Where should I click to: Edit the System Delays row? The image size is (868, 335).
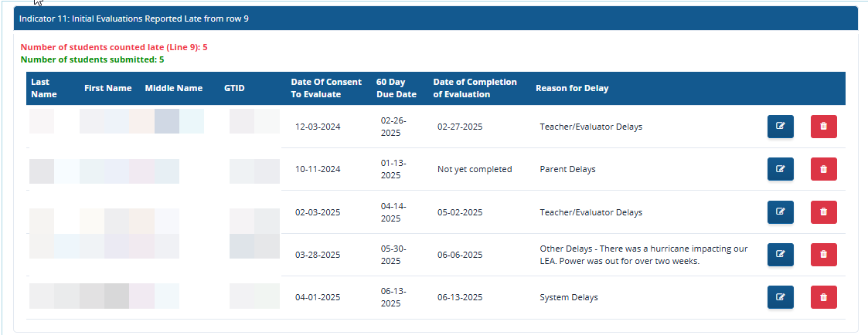(x=780, y=297)
